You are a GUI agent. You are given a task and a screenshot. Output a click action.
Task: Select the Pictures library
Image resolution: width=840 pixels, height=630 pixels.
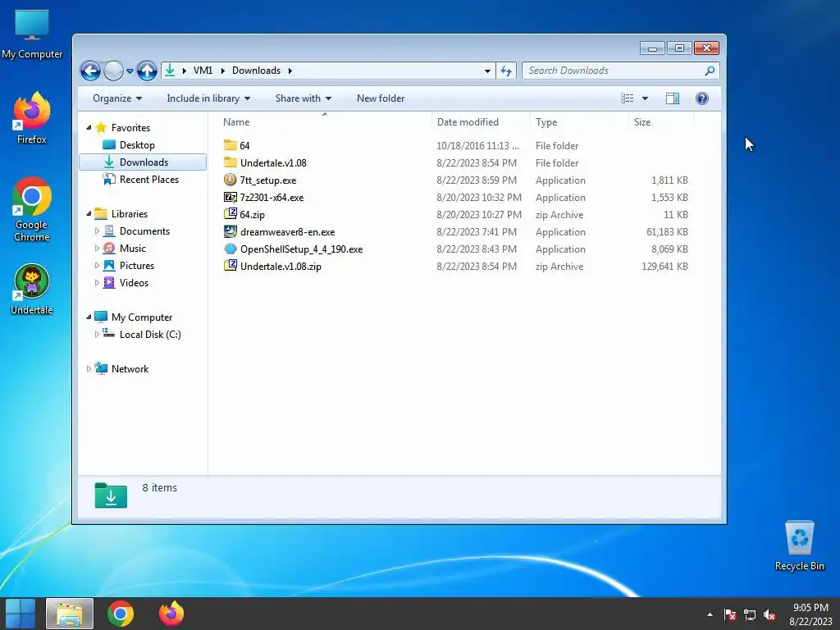pos(137,265)
